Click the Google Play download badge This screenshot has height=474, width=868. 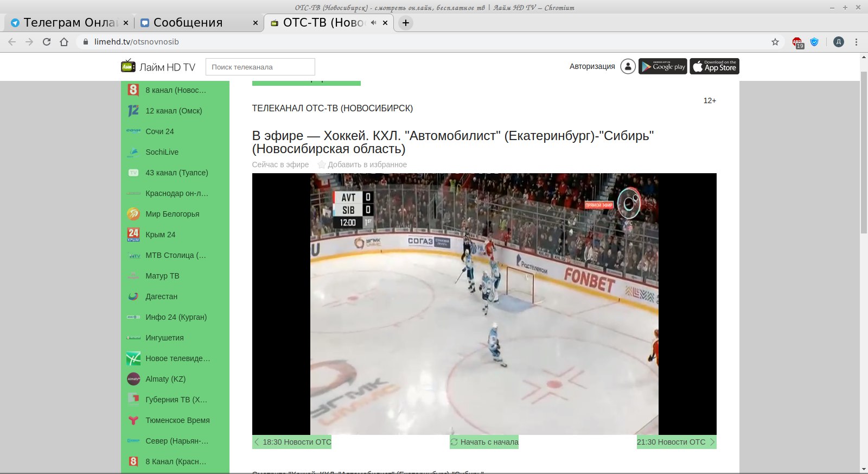[x=663, y=66]
